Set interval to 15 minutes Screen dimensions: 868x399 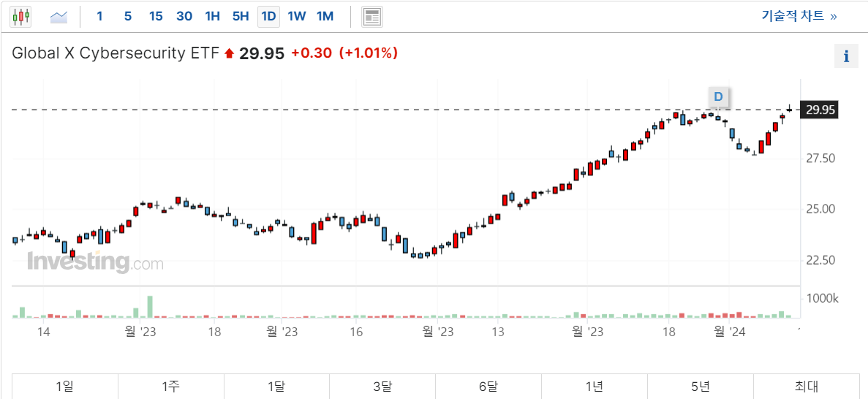(156, 17)
